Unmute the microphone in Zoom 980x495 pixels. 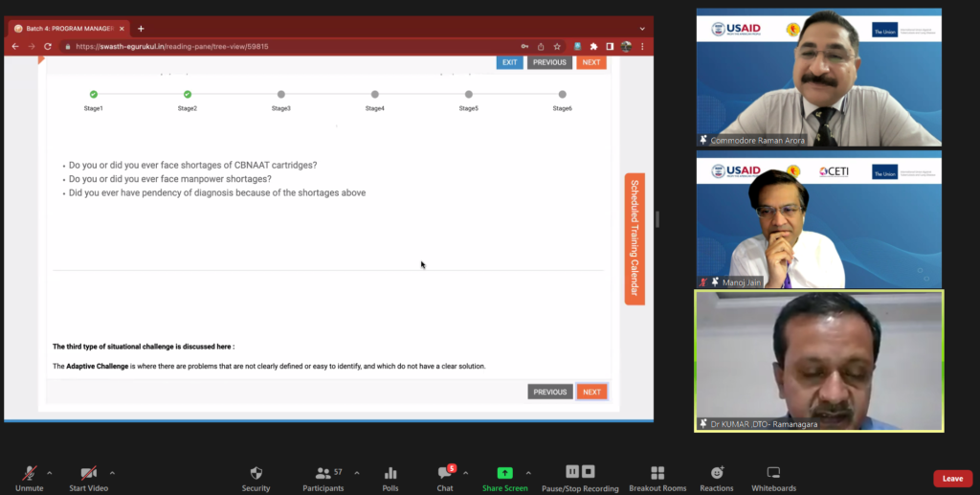(30, 473)
